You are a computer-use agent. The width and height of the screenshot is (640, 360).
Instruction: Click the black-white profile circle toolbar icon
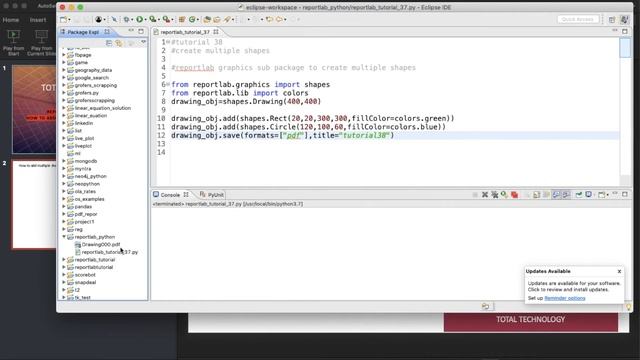(x=99, y=19)
